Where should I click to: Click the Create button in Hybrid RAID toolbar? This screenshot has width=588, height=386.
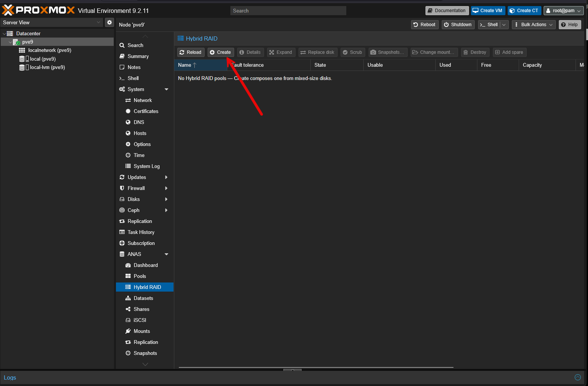[220, 52]
